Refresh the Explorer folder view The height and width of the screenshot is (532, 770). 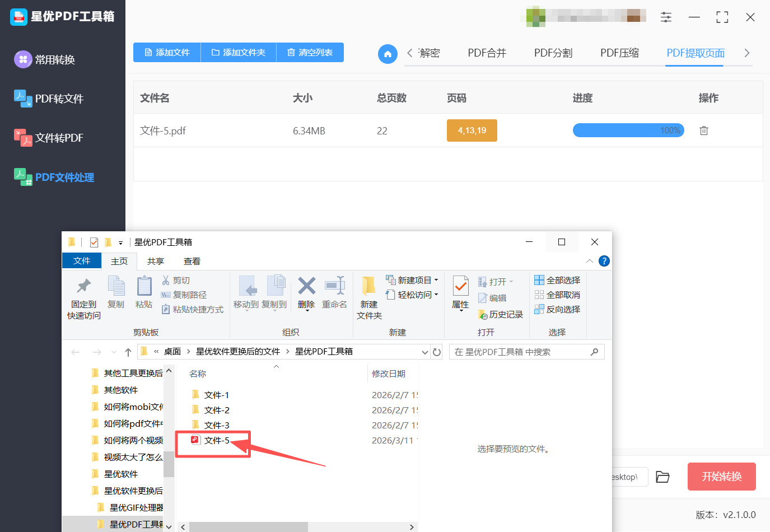point(437,352)
